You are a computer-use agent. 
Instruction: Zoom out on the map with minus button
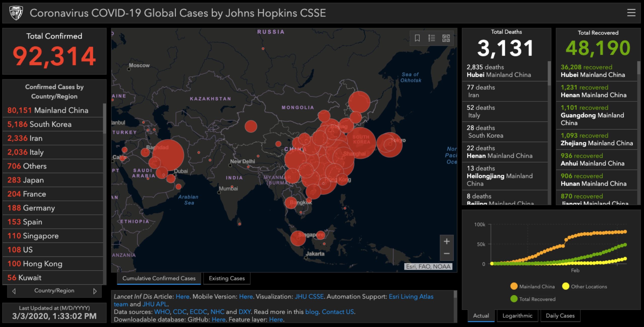(447, 254)
